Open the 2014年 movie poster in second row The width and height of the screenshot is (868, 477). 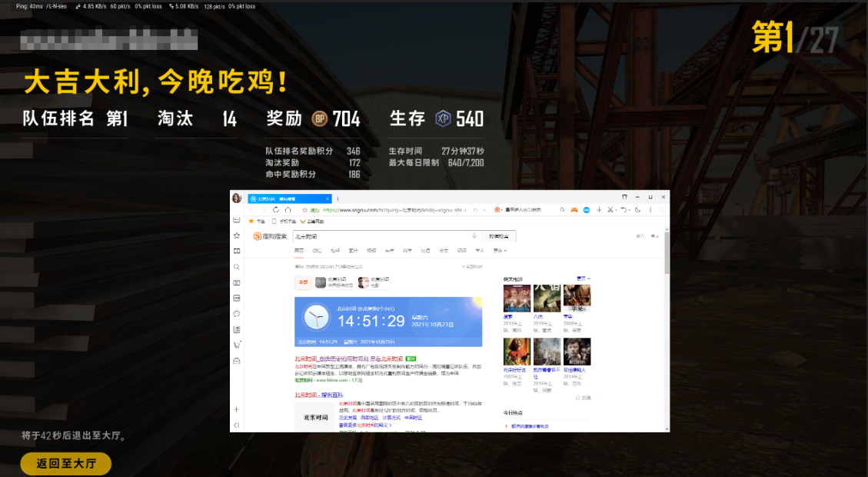pos(577,352)
